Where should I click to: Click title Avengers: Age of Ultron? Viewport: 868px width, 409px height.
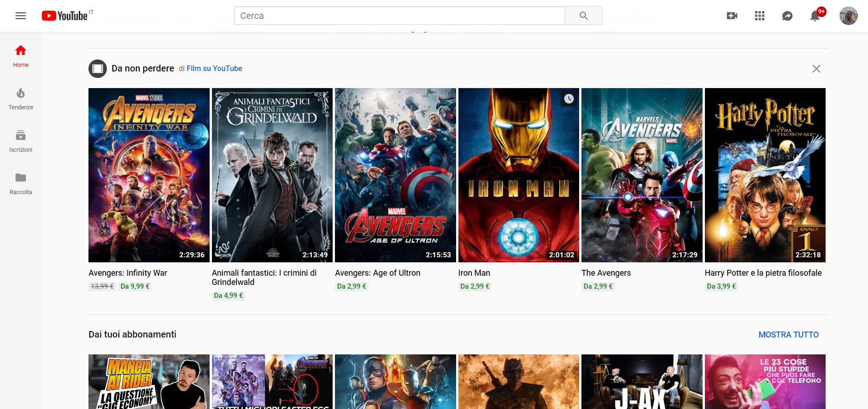(x=377, y=273)
